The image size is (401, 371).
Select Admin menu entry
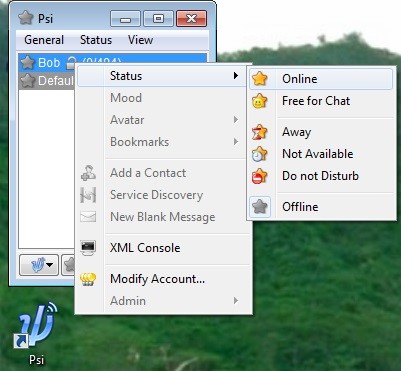[163, 301]
